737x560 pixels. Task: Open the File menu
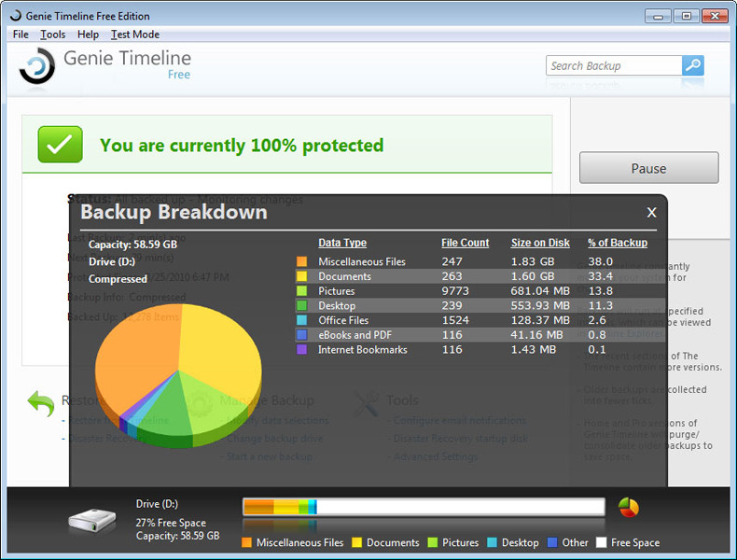(21, 35)
